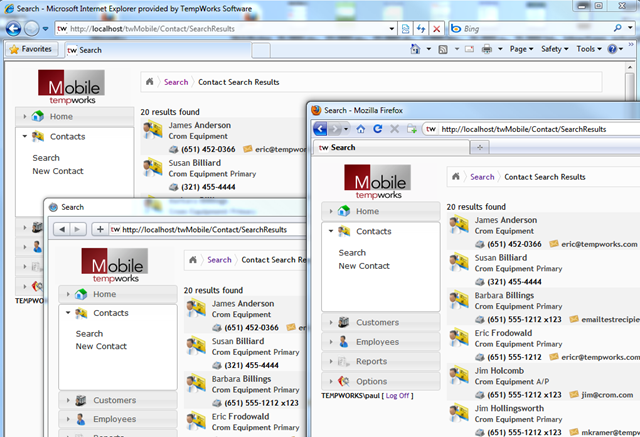Open IE Page menu
The height and width of the screenshot is (437, 640).
tap(521, 49)
